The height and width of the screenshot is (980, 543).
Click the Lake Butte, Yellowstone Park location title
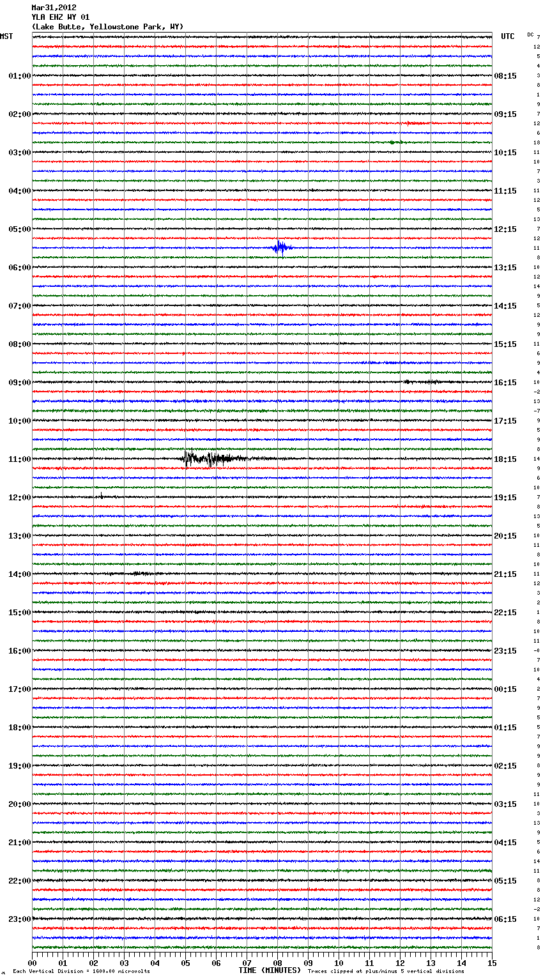pos(107,27)
